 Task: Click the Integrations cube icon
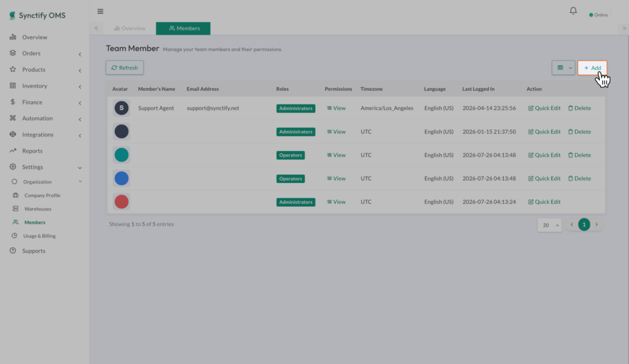(13, 134)
